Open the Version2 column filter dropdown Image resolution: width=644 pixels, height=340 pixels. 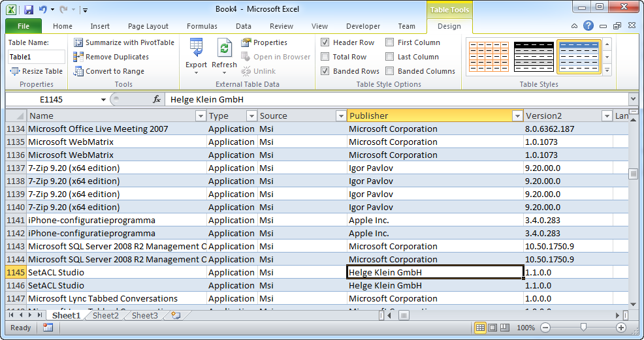click(607, 116)
